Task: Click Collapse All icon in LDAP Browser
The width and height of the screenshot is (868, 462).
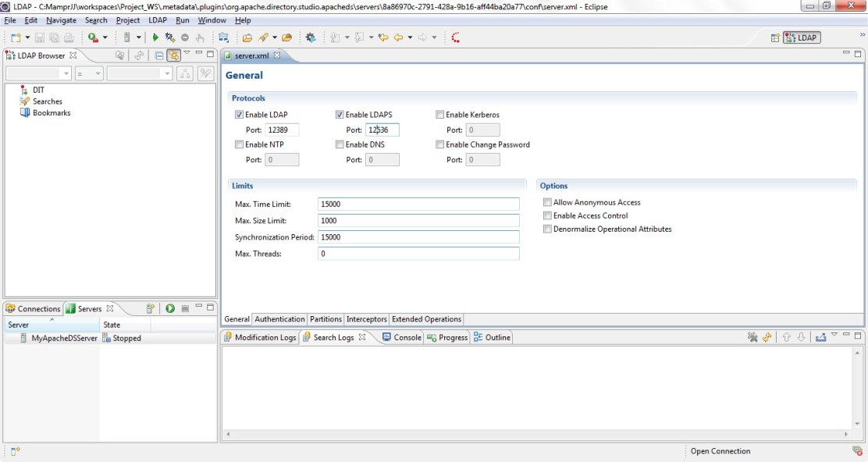Action: coord(159,55)
